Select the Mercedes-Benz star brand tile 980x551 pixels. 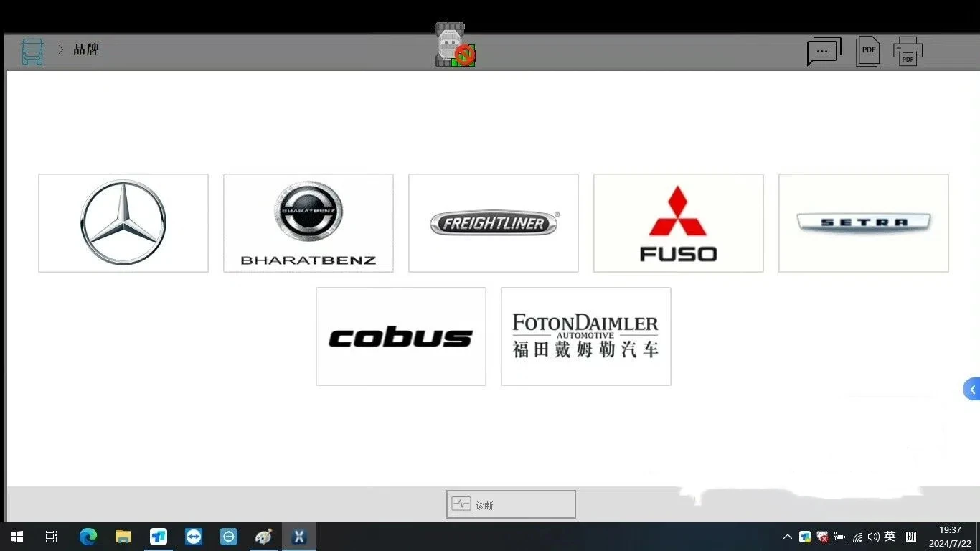pyautogui.click(x=123, y=223)
